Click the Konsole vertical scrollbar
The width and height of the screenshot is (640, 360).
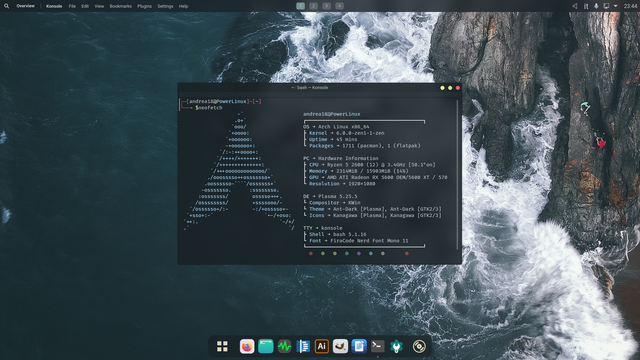pyautogui.click(x=457, y=175)
